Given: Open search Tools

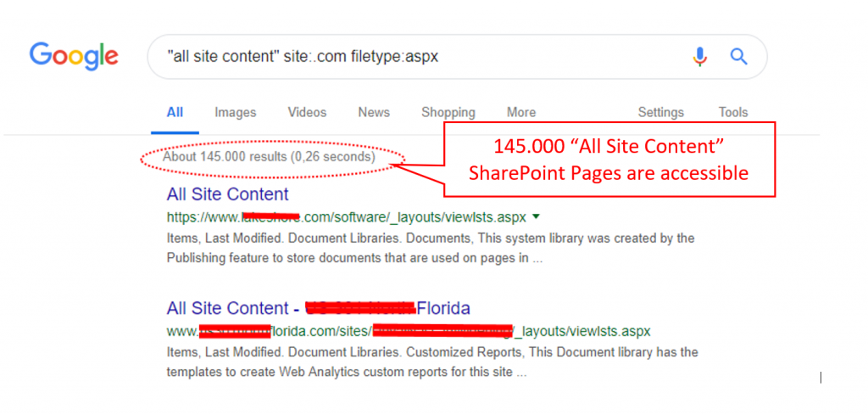Looking at the screenshot, I should click(x=733, y=113).
